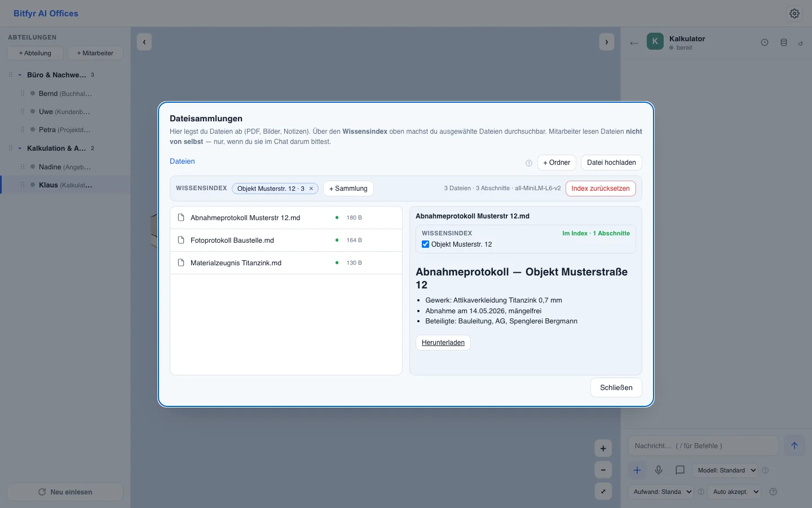Click the drag handle next to Bernd
812x508 pixels.
pos(23,94)
